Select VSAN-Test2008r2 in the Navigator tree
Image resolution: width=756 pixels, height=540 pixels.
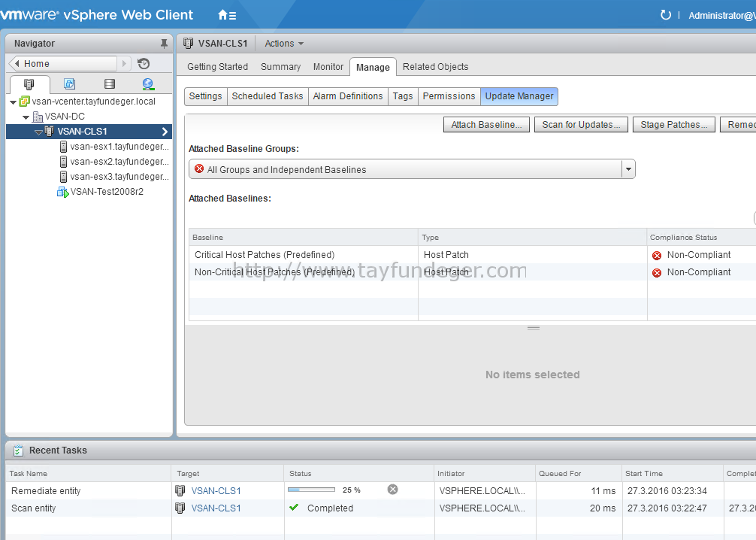107,192
